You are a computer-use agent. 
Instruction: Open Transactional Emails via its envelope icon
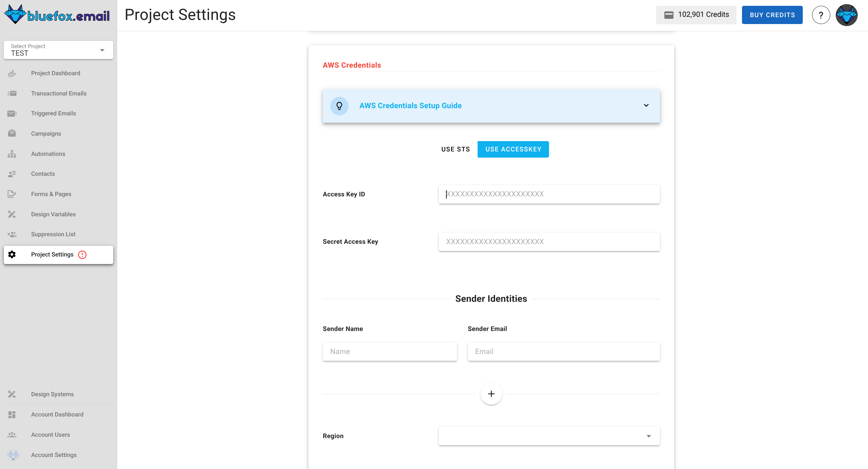12,93
